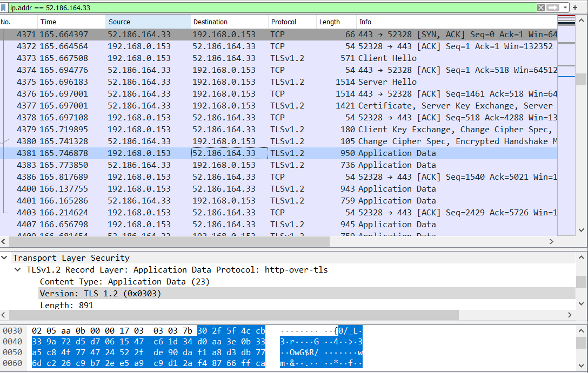This screenshot has width=588, height=373.
Task: Add a filter button with the plus icon
Action: (575, 8)
